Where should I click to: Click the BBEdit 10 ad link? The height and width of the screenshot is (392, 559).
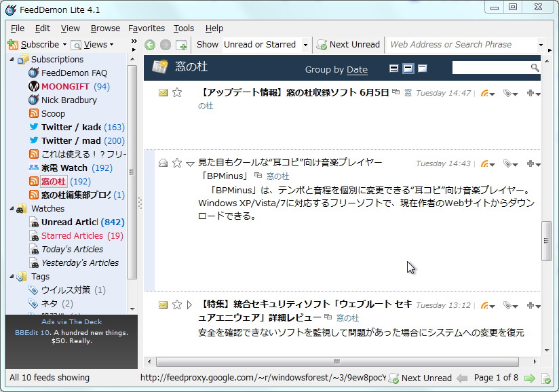(x=33, y=333)
